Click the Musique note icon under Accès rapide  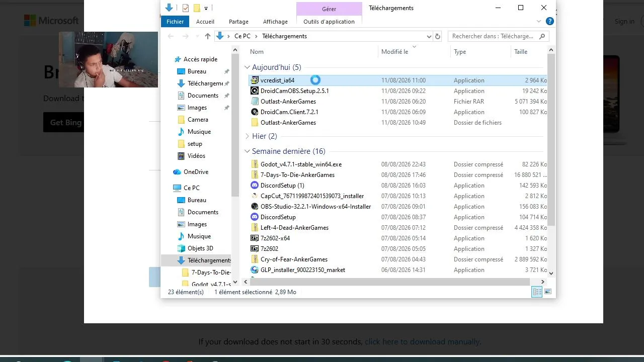(181, 132)
